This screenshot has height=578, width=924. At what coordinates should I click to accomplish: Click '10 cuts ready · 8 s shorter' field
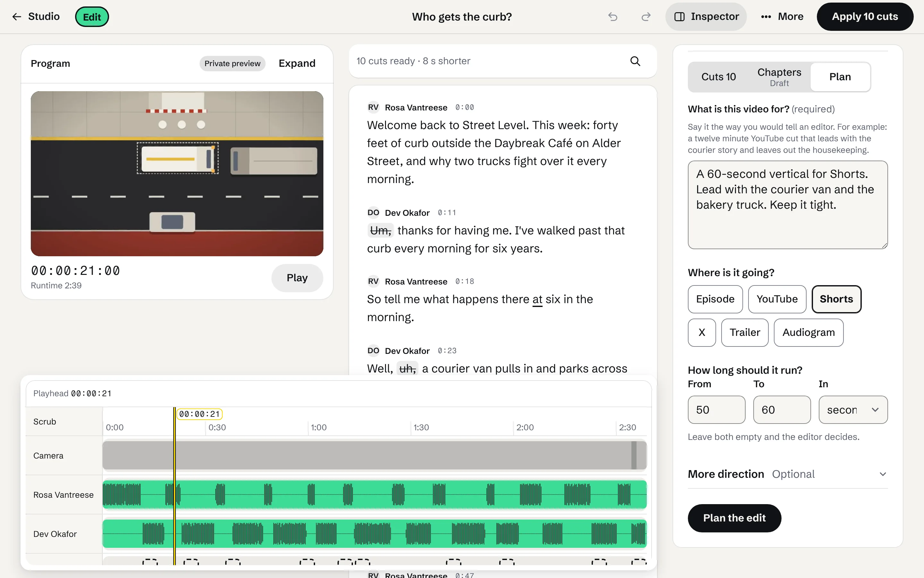point(413,61)
